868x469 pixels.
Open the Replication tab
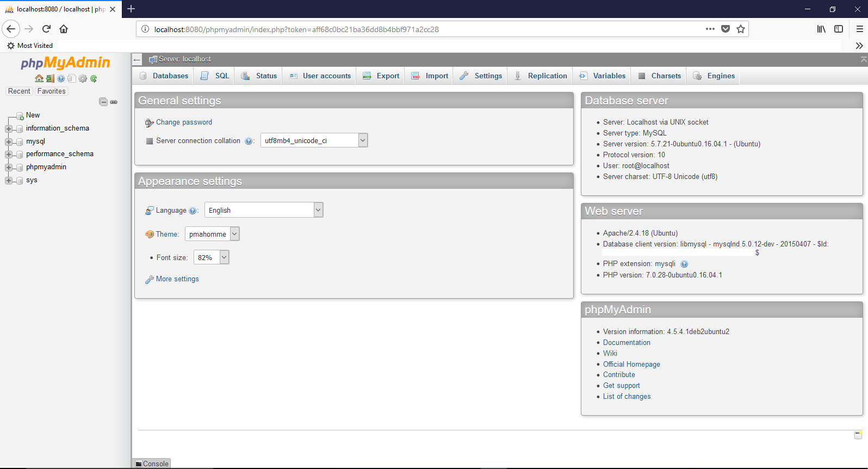pos(540,76)
